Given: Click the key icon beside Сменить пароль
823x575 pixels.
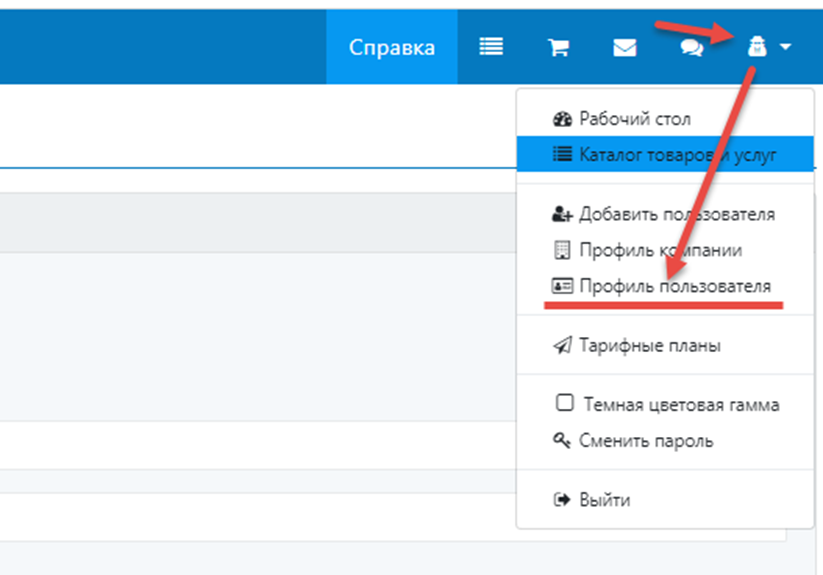Looking at the screenshot, I should pyautogui.click(x=562, y=440).
